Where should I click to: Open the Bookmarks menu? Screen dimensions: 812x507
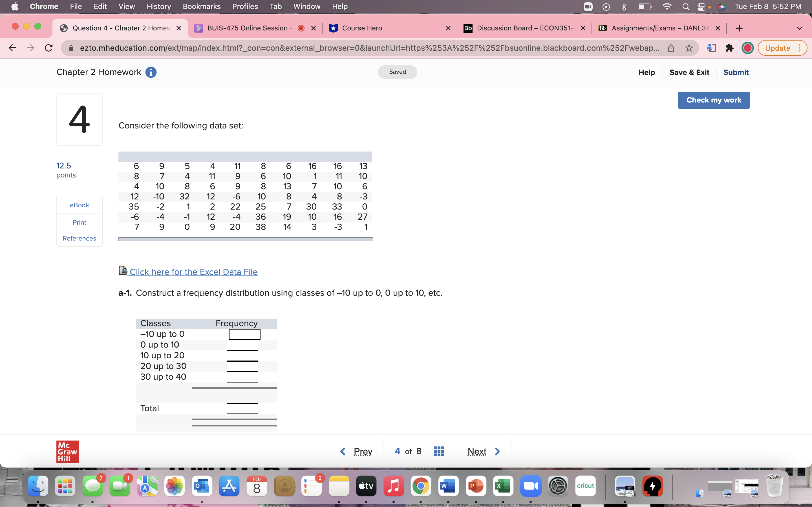[202, 6]
